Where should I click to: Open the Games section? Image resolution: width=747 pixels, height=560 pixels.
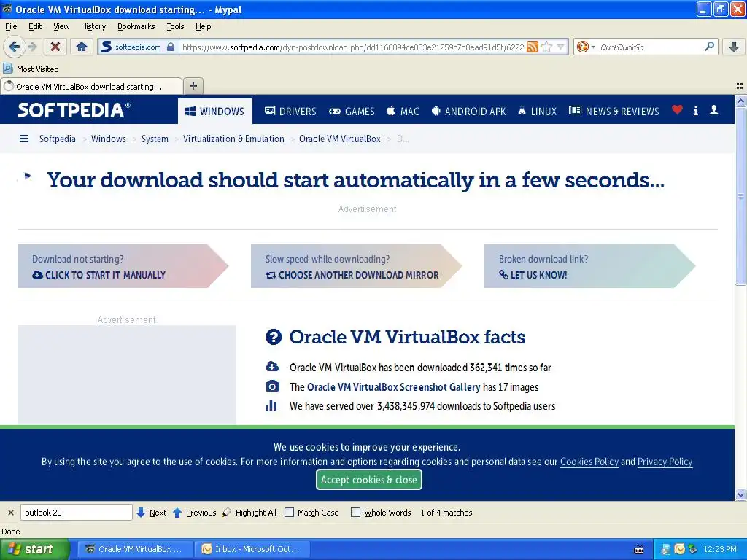click(x=352, y=112)
